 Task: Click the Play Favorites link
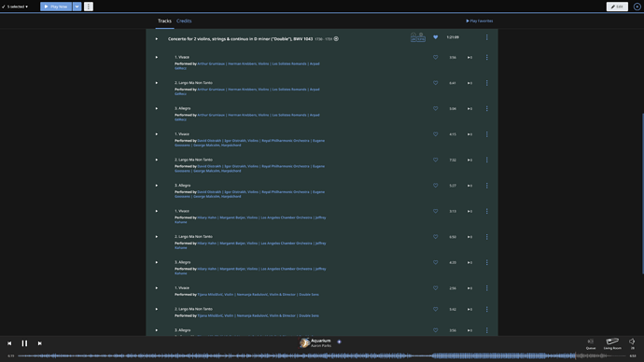tap(480, 21)
